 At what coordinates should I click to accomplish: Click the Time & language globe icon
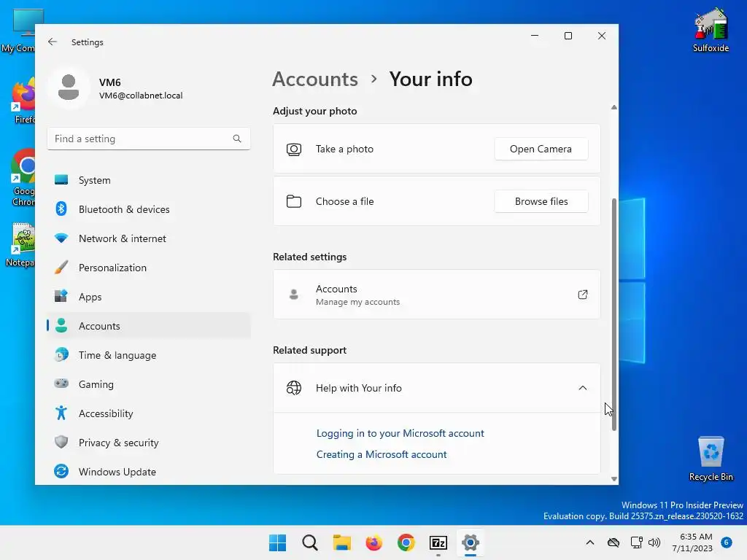point(61,355)
